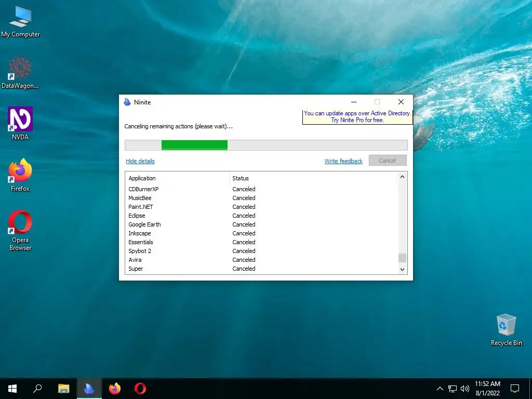The height and width of the screenshot is (399, 532).
Task: Click the details list scrollbar thumb
Action: click(402, 258)
